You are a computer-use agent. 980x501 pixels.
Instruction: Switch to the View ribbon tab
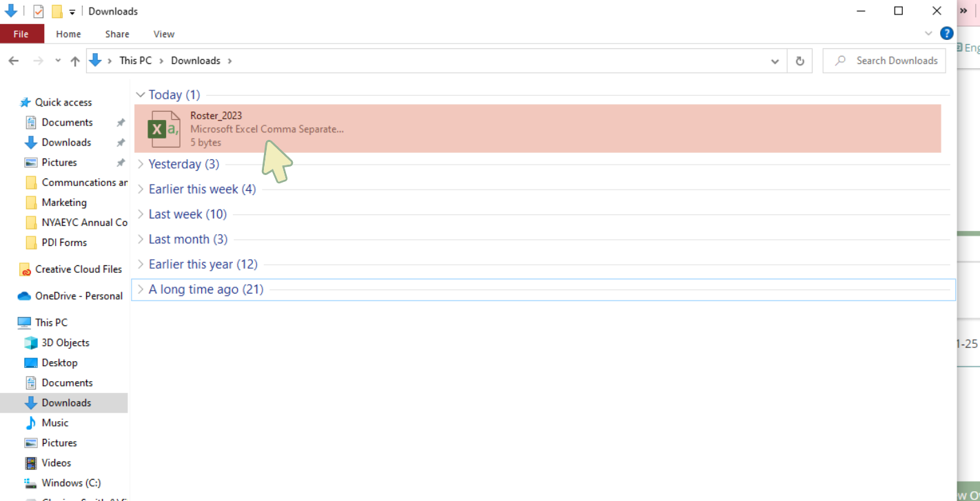coord(163,34)
